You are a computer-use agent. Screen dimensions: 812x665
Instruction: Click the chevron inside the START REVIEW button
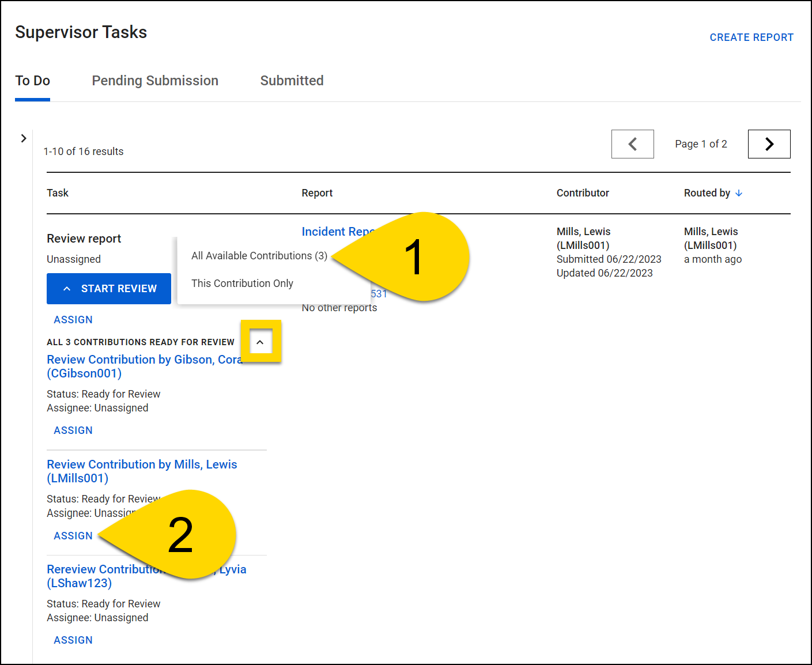click(x=67, y=288)
